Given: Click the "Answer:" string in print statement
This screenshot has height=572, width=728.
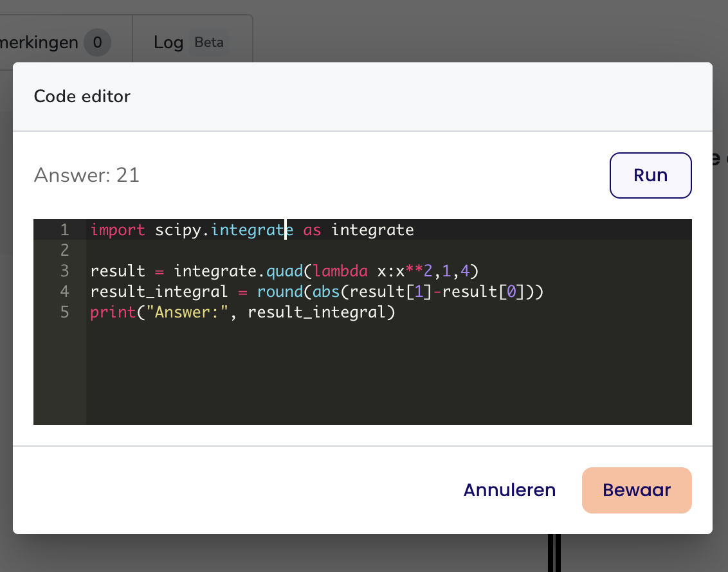Looking at the screenshot, I should (187, 312).
